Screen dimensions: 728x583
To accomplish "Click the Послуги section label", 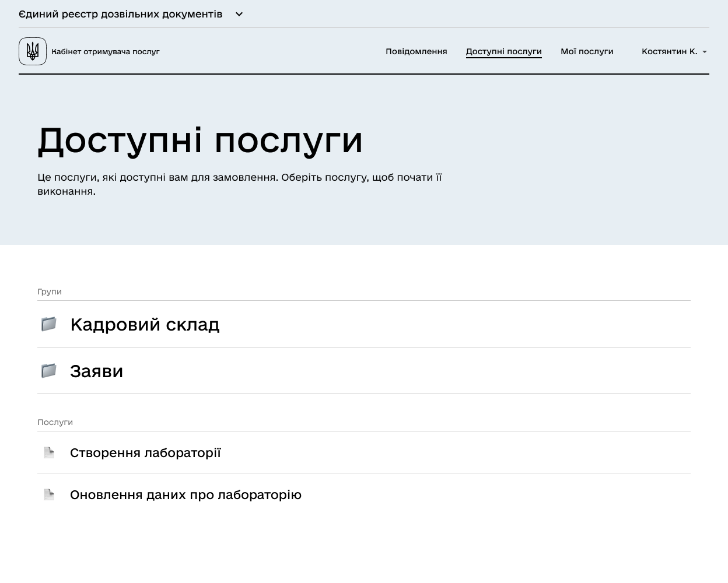I will (x=55, y=422).
